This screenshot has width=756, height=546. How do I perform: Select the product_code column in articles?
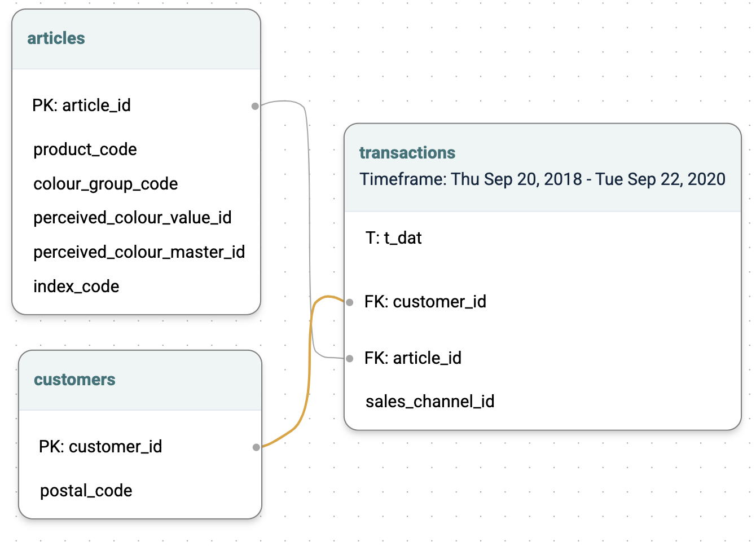point(85,149)
